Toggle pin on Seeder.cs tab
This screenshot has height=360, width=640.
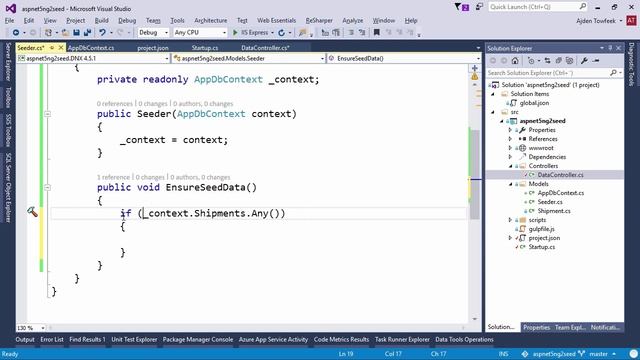click(52, 48)
